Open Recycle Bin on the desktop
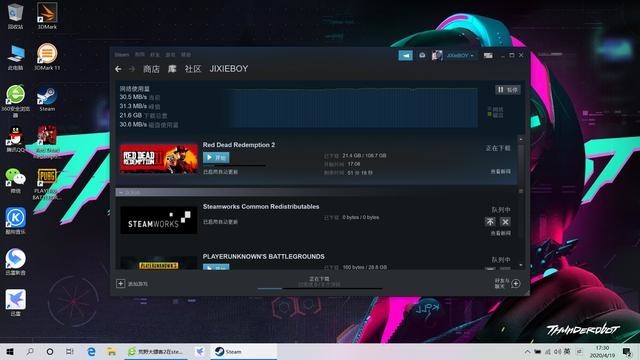Viewport: 640px width, 360px height. (x=15, y=16)
